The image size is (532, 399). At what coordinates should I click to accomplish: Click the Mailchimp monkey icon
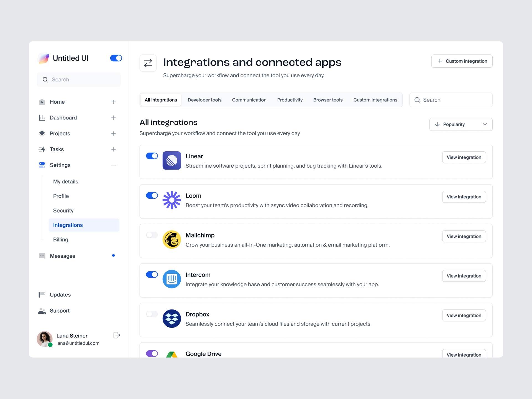click(172, 240)
